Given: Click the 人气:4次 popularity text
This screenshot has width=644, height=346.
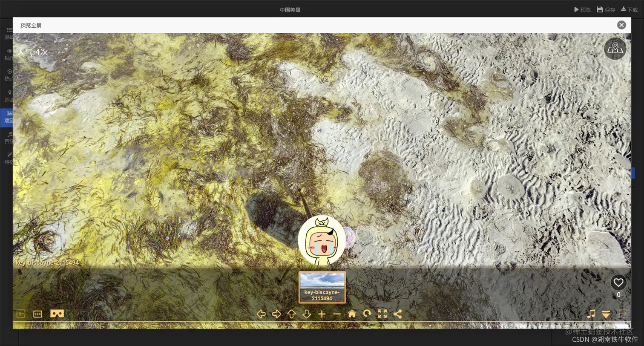Looking at the screenshot, I should tap(32, 52).
